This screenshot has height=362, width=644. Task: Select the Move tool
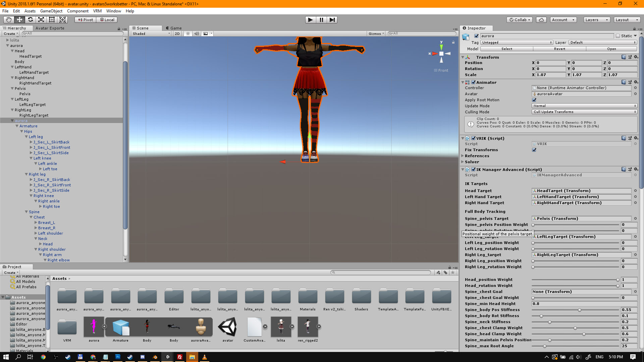click(19, 20)
